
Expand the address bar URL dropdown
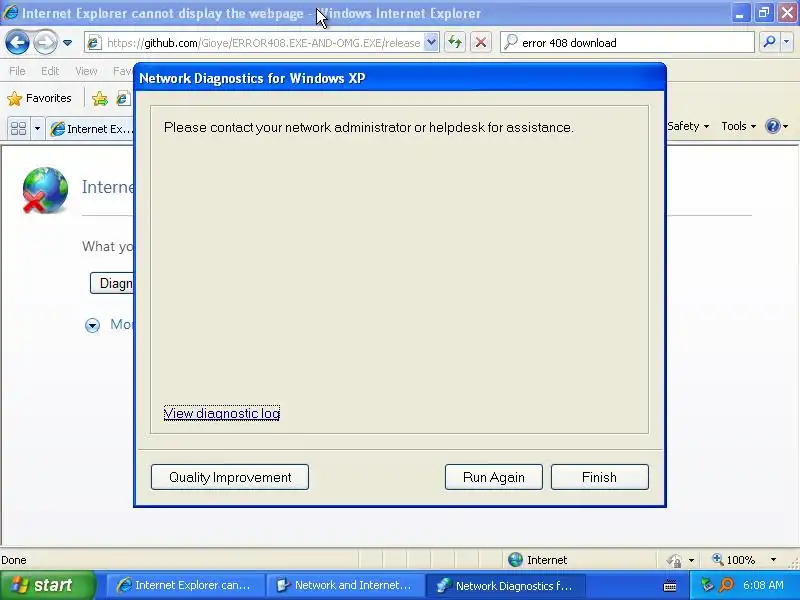431,43
